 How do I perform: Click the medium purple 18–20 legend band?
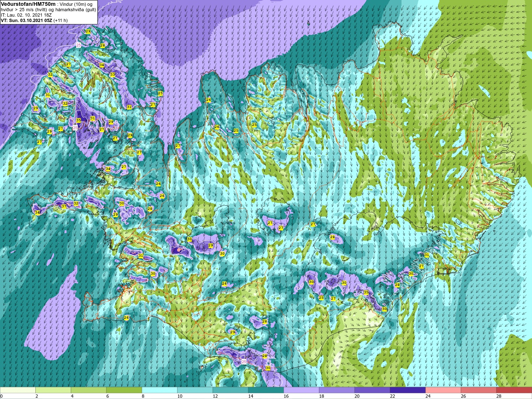tap(337, 390)
